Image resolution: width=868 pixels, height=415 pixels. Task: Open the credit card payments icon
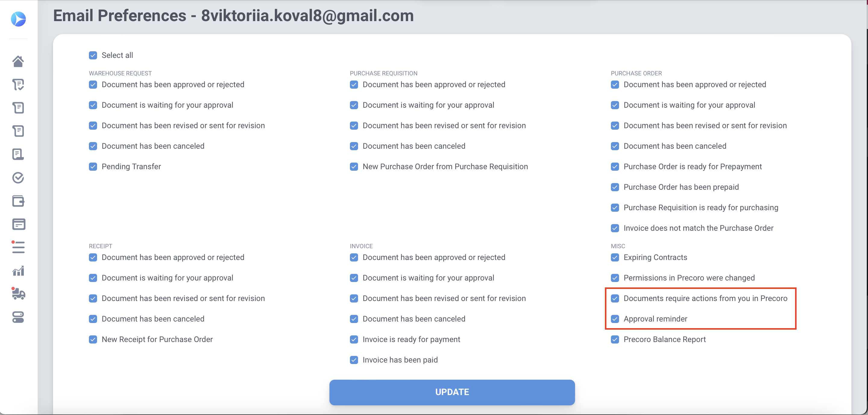pos(18,224)
